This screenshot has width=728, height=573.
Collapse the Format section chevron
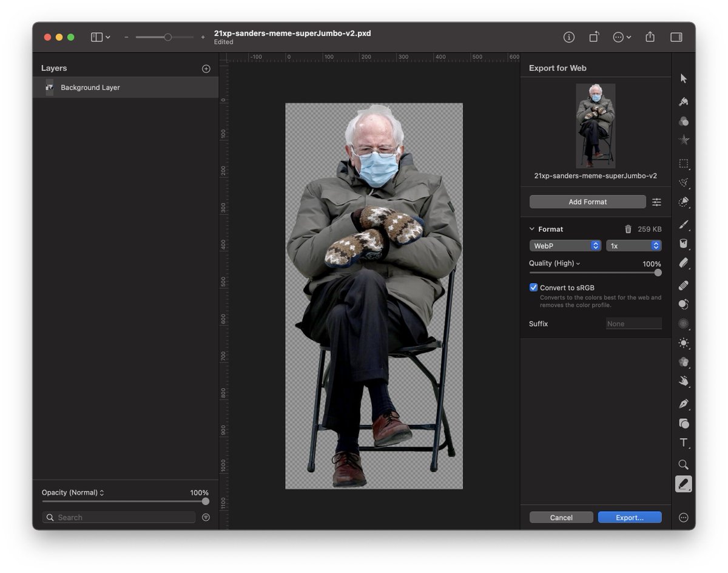pos(532,229)
